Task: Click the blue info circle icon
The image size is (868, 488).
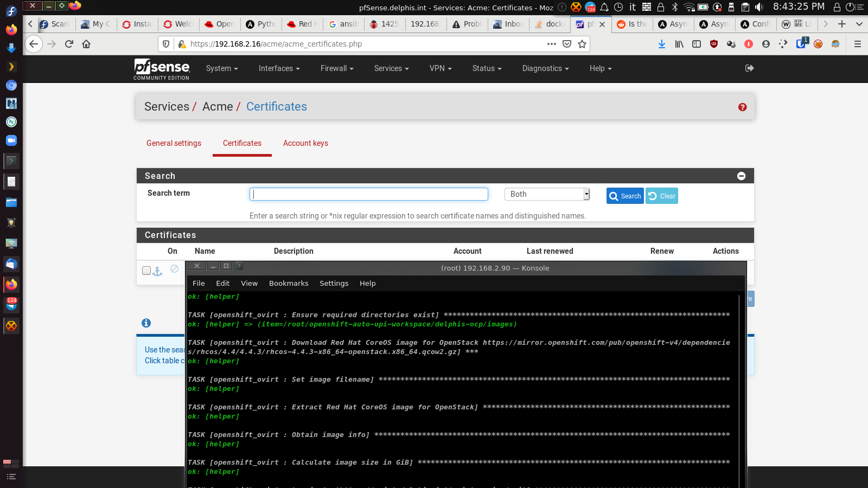Action: 146,323
